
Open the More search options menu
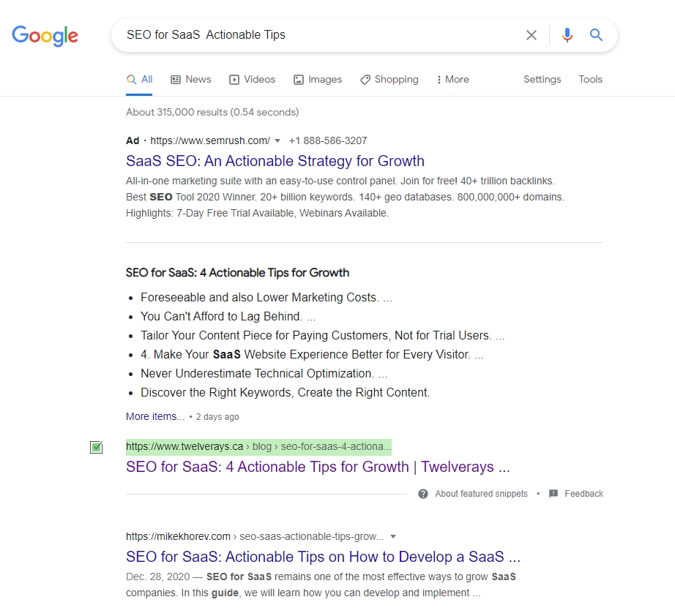[x=452, y=79]
